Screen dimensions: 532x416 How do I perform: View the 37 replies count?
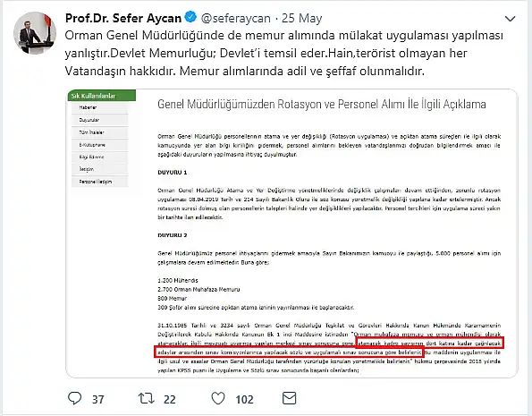pyautogui.click(x=98, y=399)
